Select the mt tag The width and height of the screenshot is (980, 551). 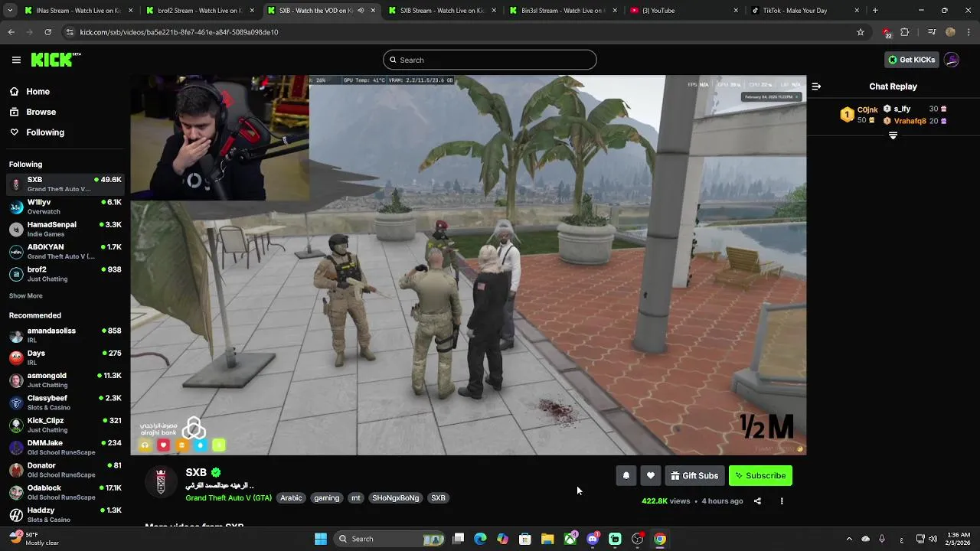[355, 498]
